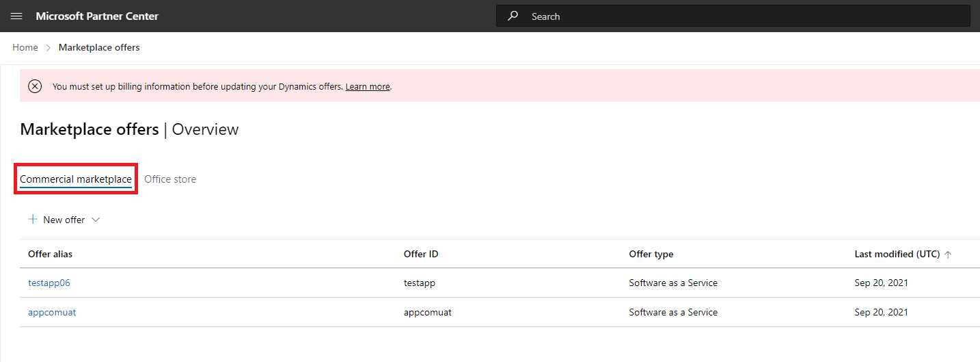
Task: Switch to the Office store tab
Action: [170, 179]
